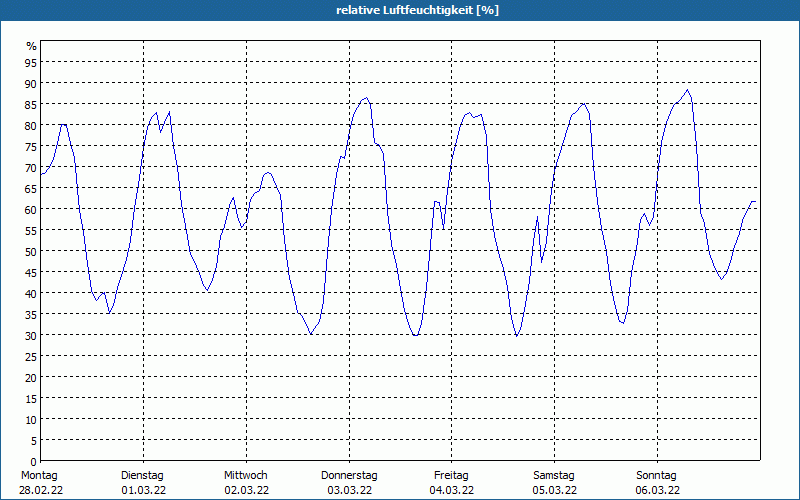
Task: Click the 0 value at the y-axis bottom
Action: pos(33,461)
